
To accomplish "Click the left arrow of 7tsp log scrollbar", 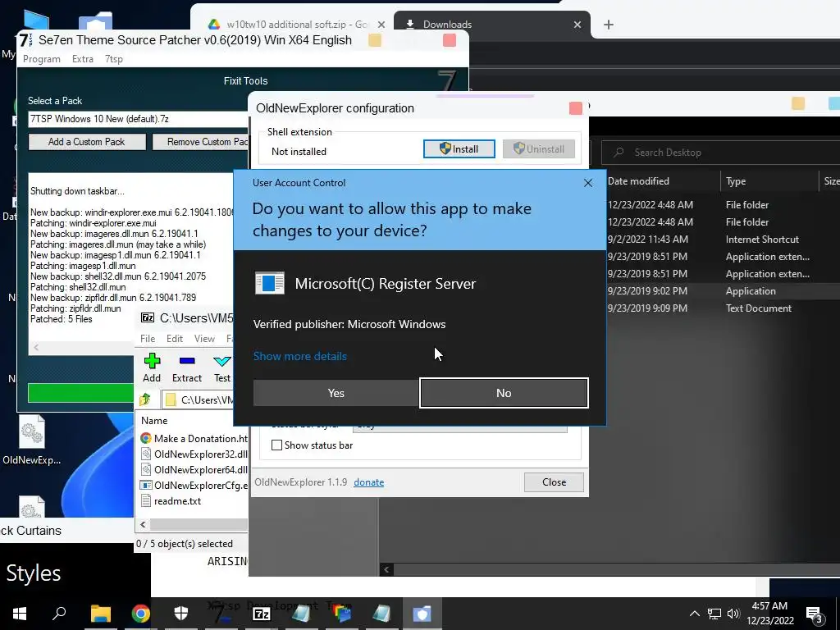I will [x=36, y=348].
